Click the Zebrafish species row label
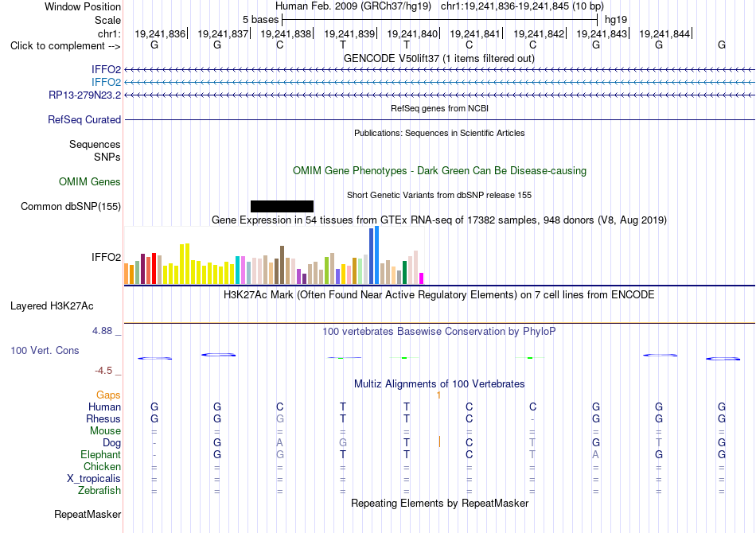Image resolution: width=756 pixels, height=533 pixels. [x=99, y=491]
